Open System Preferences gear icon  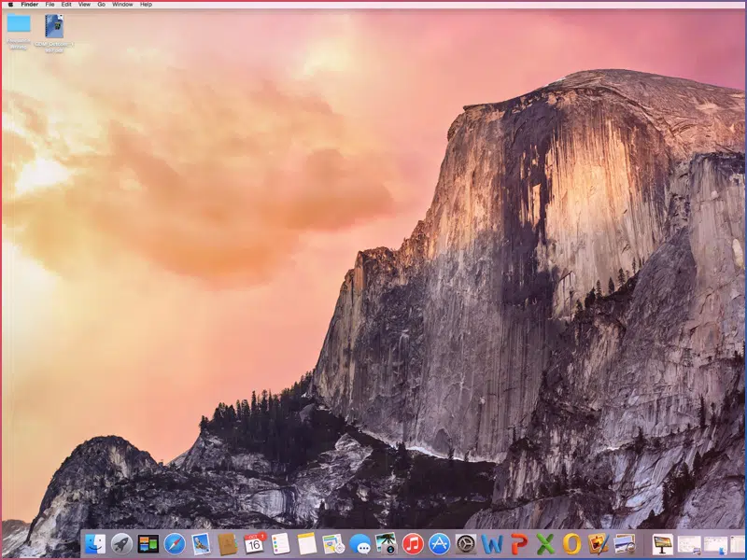466,544
